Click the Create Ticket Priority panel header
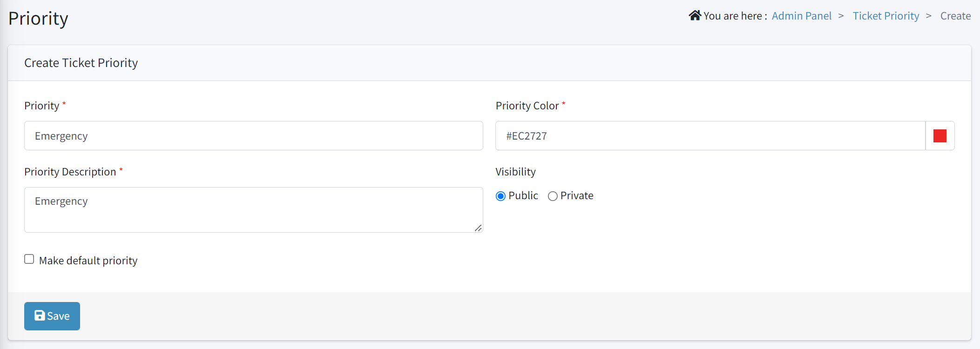The image size is (980, 349). pyautogui.click(x=81, y=63)
